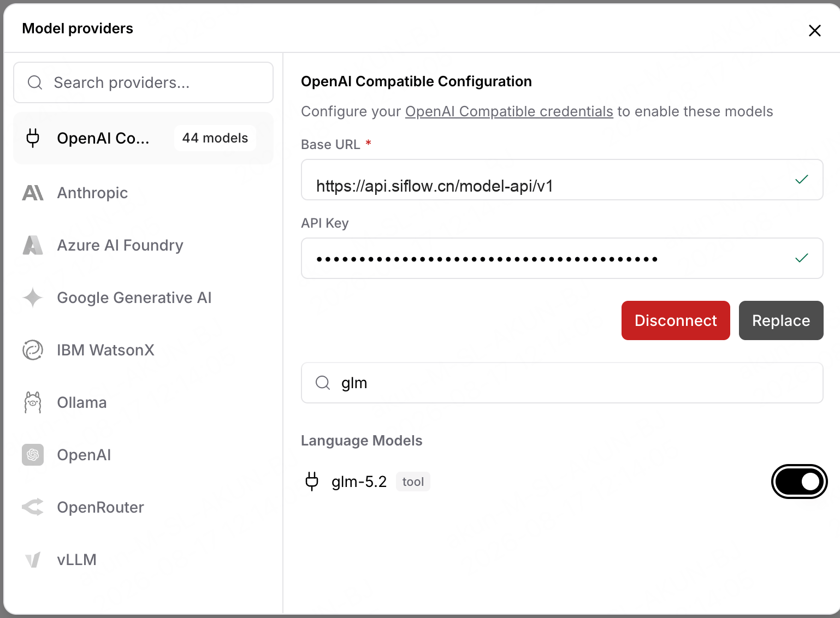Click the Model providers dialog title
Screen dimensions: 840x618
tap(78, 28)
